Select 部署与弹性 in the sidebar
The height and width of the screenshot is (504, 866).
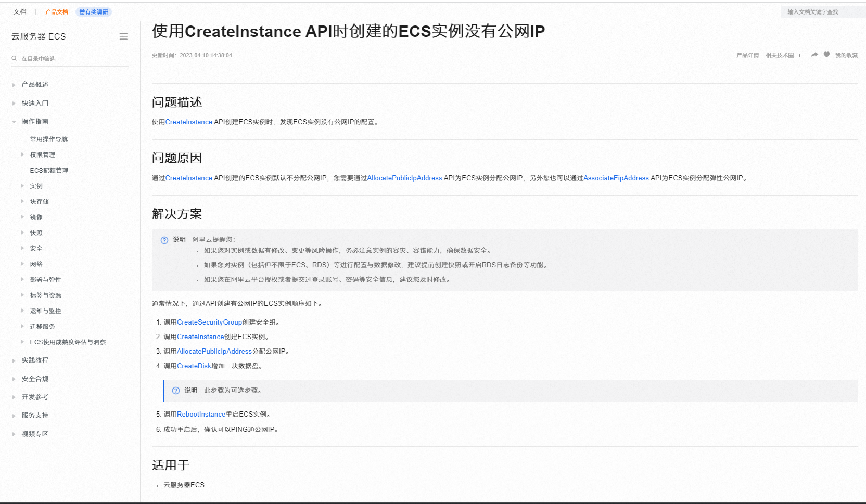45,280
